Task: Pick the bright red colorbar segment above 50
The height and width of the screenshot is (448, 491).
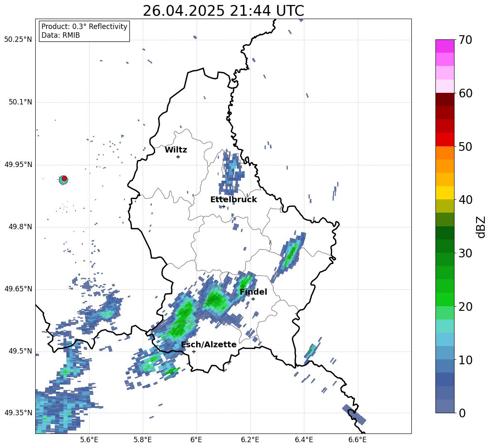Action: tap(445, 140)
